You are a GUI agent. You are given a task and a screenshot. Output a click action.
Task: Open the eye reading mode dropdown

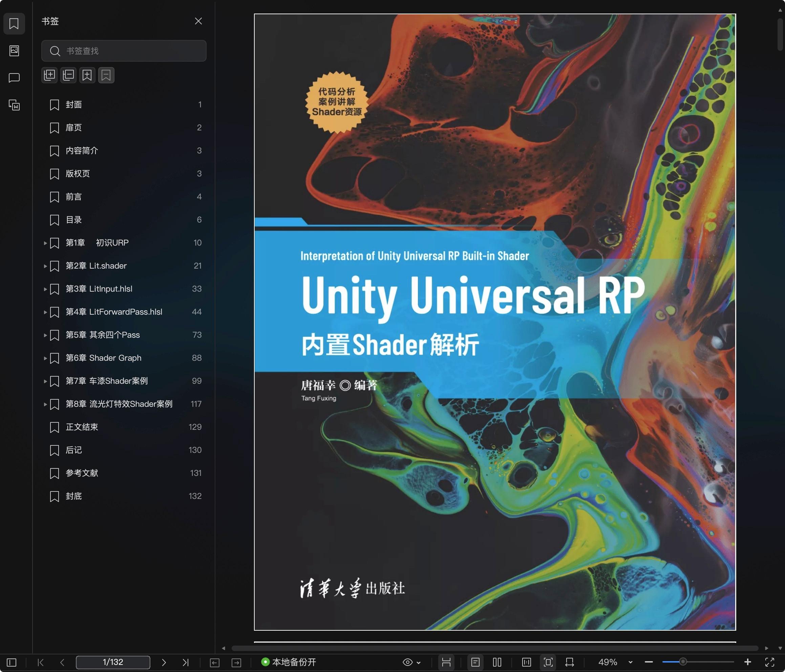[x=411, y=662]
